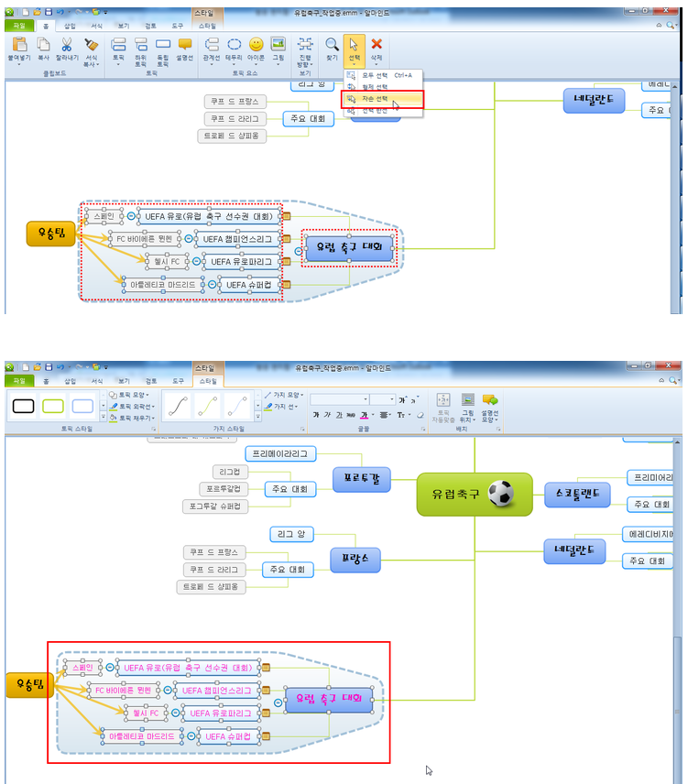The image size is (688, 784).
Task: Collapse UEFA 슈퍼컵 branch in bottom window
Action: click(x=191, y=736)
